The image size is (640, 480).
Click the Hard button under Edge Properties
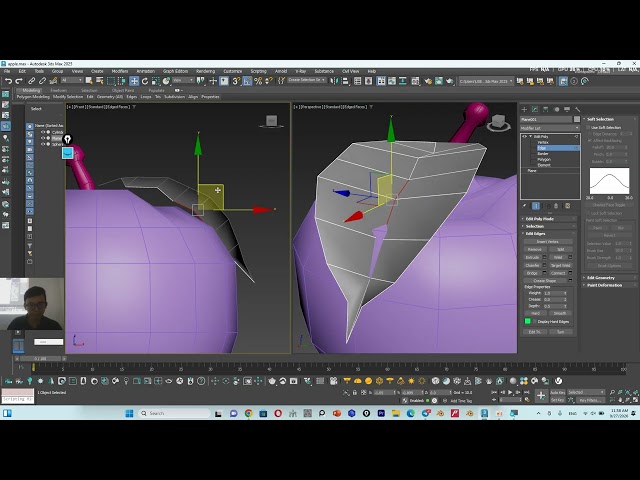[x=535, y=313]
